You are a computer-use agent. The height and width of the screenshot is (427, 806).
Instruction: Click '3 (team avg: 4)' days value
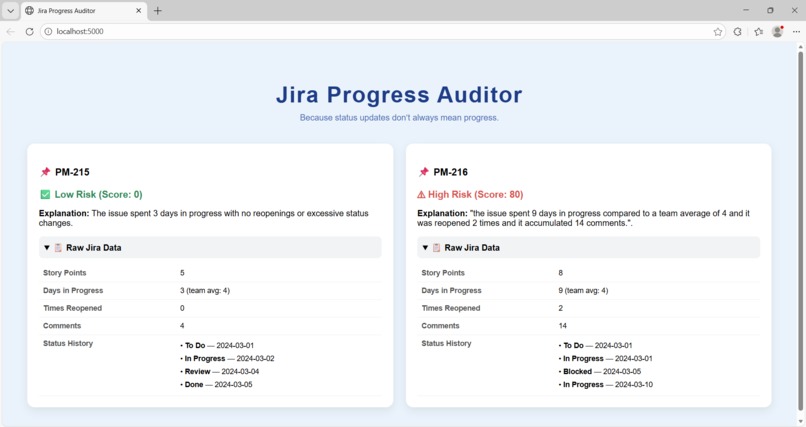pos(205,290)
